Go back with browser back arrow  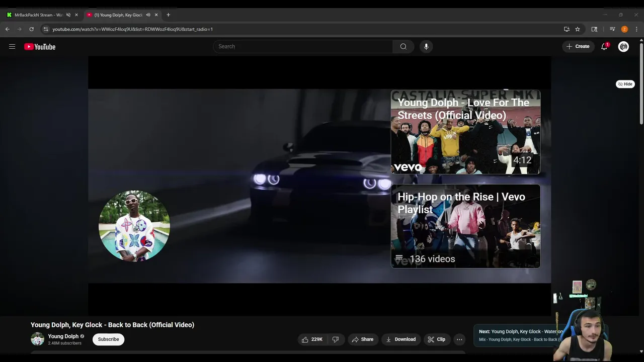pos(8,29)
